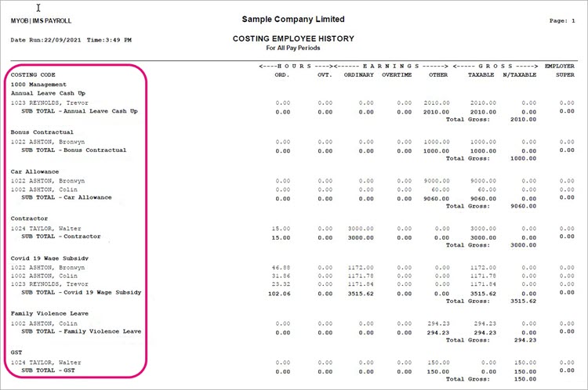Click the Date Run timestamp line
The width and height of the screenshot is (588, 390).
tap(71, 39)
